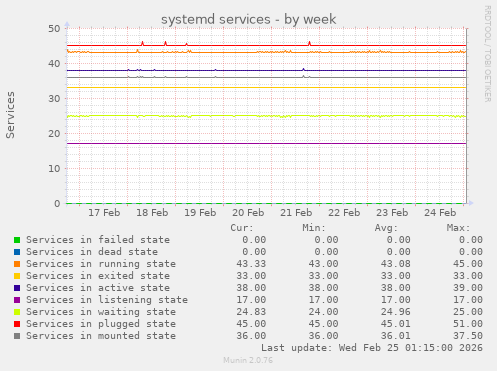Click the y-axis value 30
Image resolution: width=497 pixels, height=371 pixels.
pos(54,99)
